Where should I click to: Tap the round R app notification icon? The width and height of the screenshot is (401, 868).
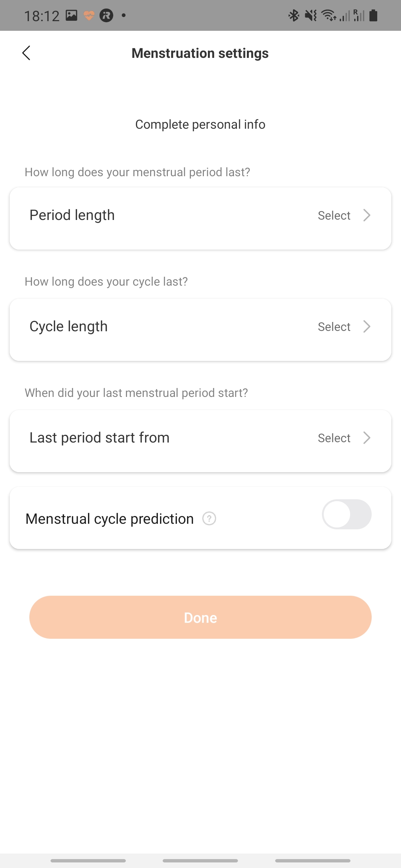point(106,16)
